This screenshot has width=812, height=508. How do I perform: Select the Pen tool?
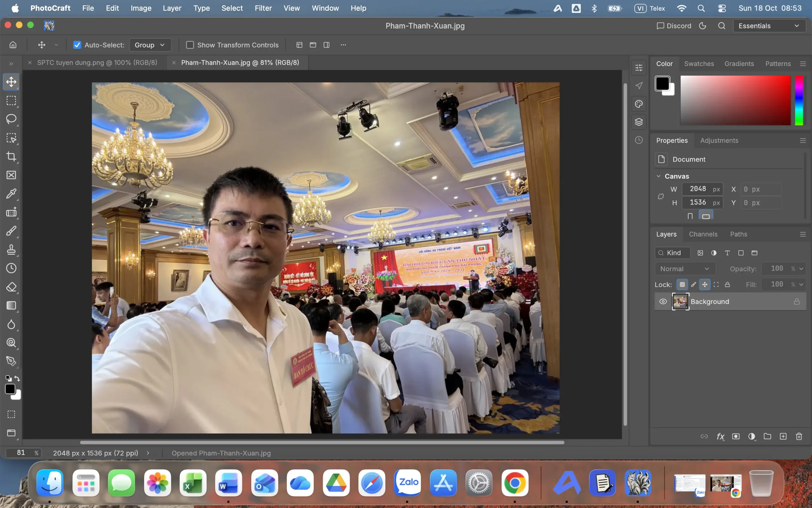click(11, 361)
